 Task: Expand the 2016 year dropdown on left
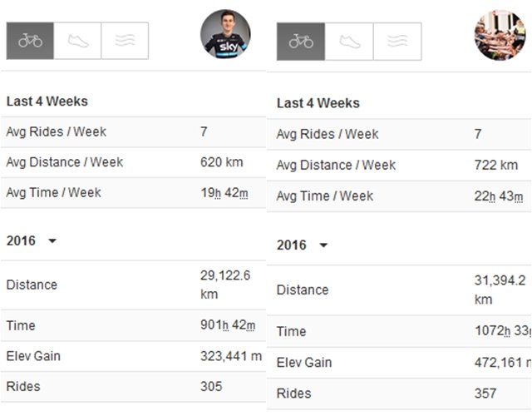(52, 241)
